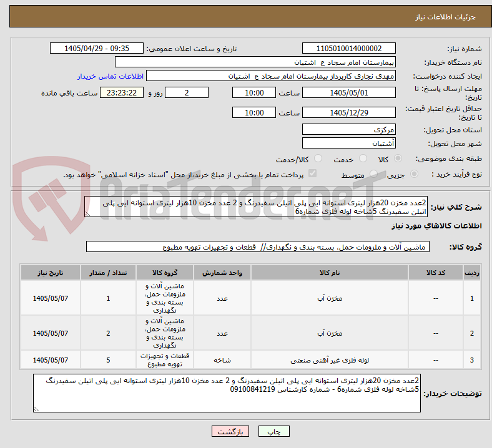Select the کالا/خدمت radio button
Image resolution: width=492 pixels, height=448 pixels.
pos(318,158)
